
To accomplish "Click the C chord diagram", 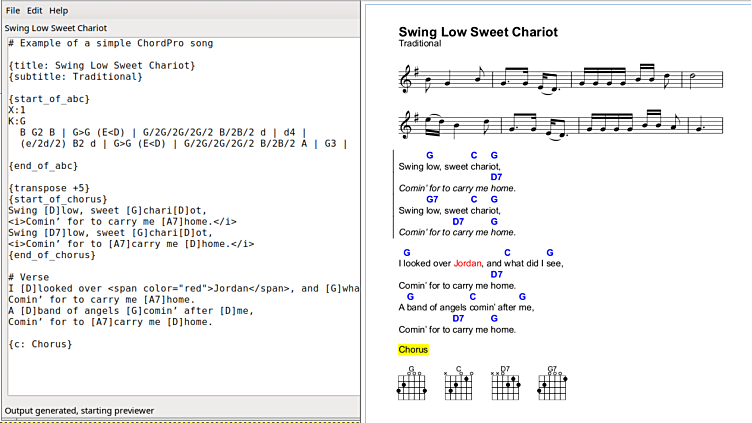I will click(458, 385).
